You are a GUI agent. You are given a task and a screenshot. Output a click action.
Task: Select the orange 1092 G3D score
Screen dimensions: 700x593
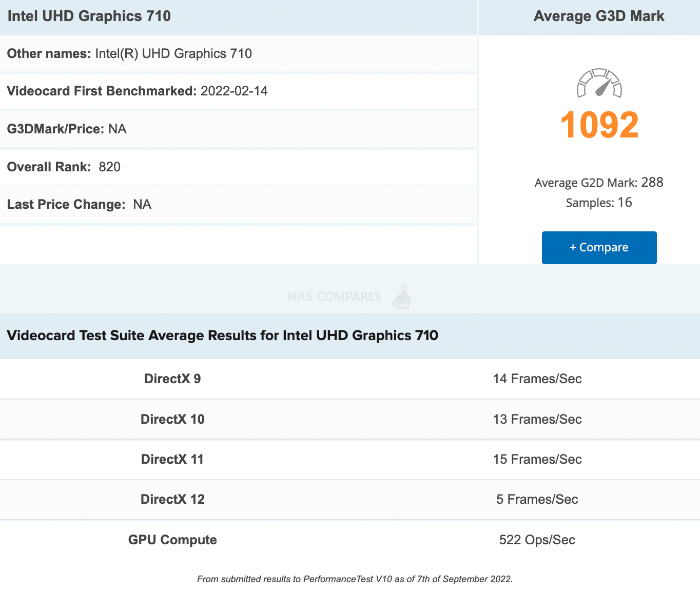click(599, 125)
